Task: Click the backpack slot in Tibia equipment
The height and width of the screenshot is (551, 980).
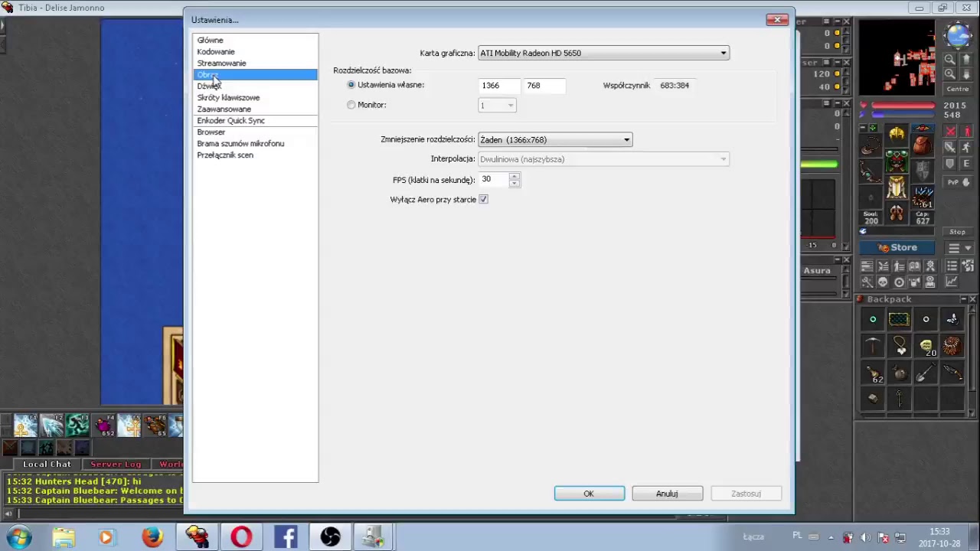Action: [923, 145]
